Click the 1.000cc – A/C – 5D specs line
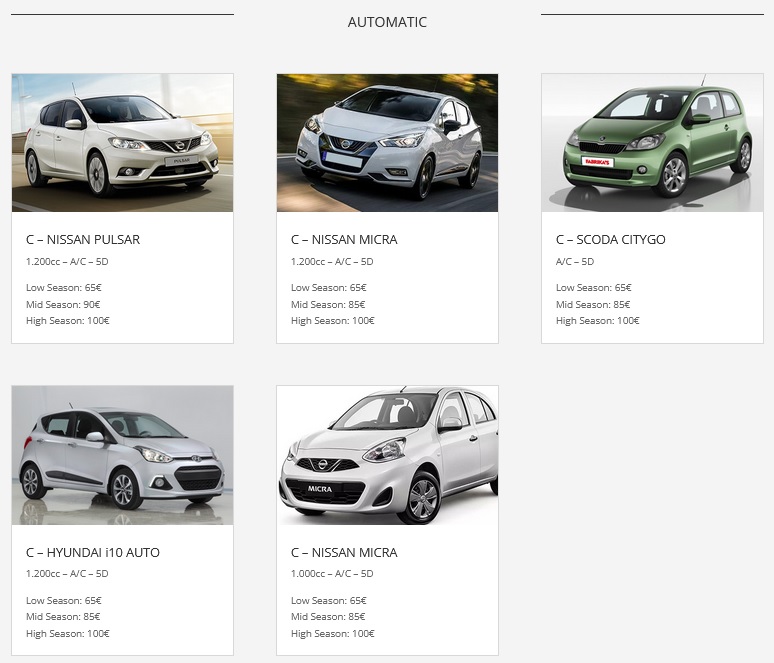Viewport: 774px width, 663px height. [332, 574]
